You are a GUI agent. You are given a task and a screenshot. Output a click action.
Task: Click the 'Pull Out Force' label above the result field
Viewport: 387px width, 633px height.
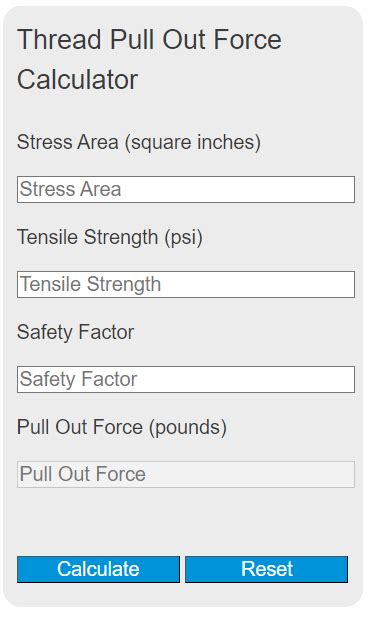pyautogui.click(x=80, y=427)
